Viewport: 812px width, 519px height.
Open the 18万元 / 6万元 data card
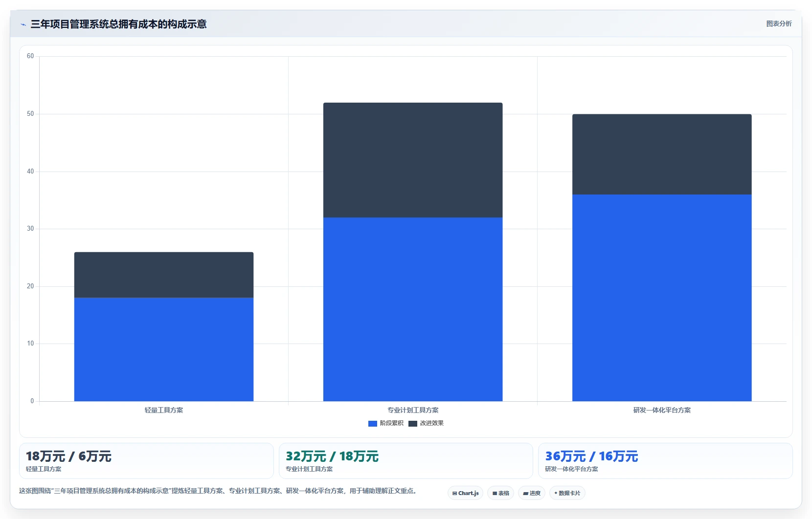pyautogui.click(x=146, y=461)
